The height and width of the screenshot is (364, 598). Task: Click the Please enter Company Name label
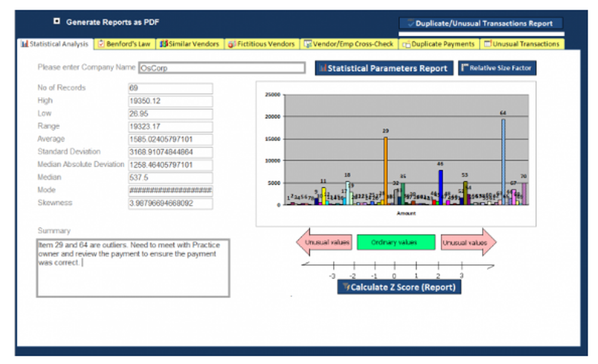pos(86,67)
